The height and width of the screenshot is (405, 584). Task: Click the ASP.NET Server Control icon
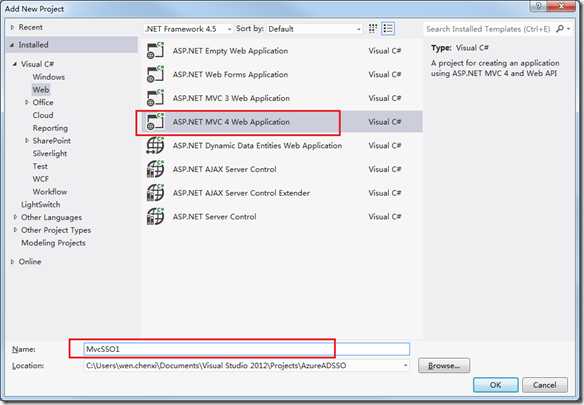(x=155, y=216)
